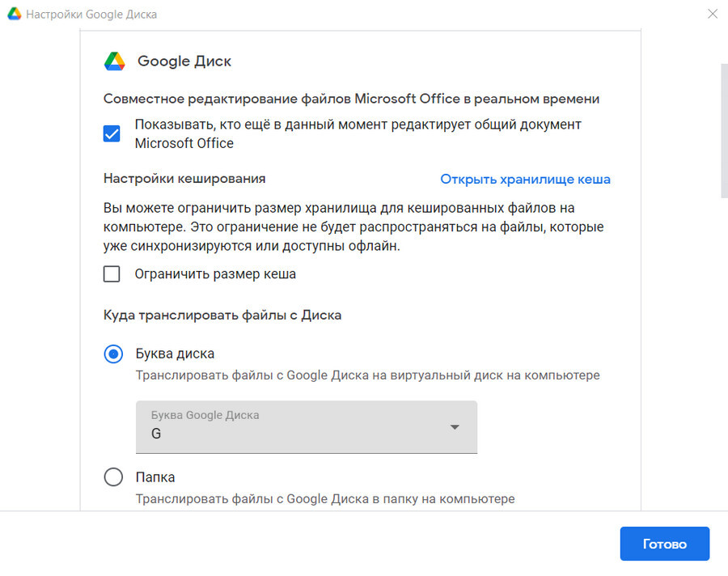Screen dimensions: 728x576
Task: Click the Google Drive icon in title bar
Action: [15, 14]
